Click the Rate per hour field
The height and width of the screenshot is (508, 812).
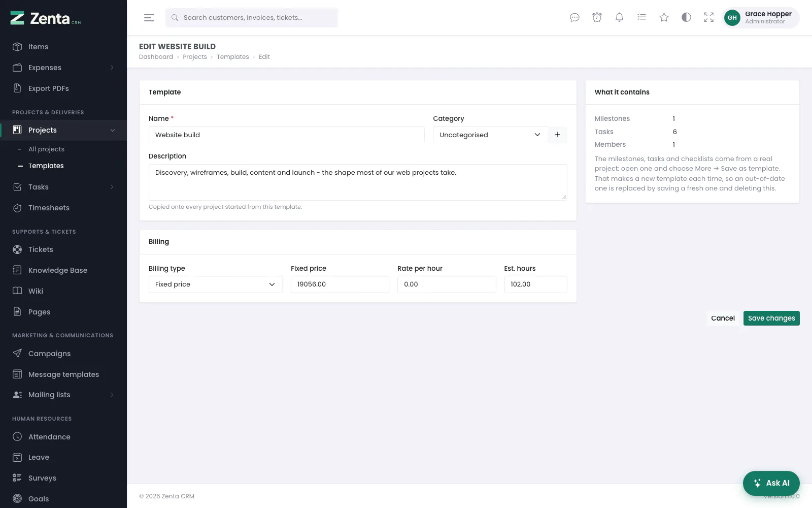[447, 284]
